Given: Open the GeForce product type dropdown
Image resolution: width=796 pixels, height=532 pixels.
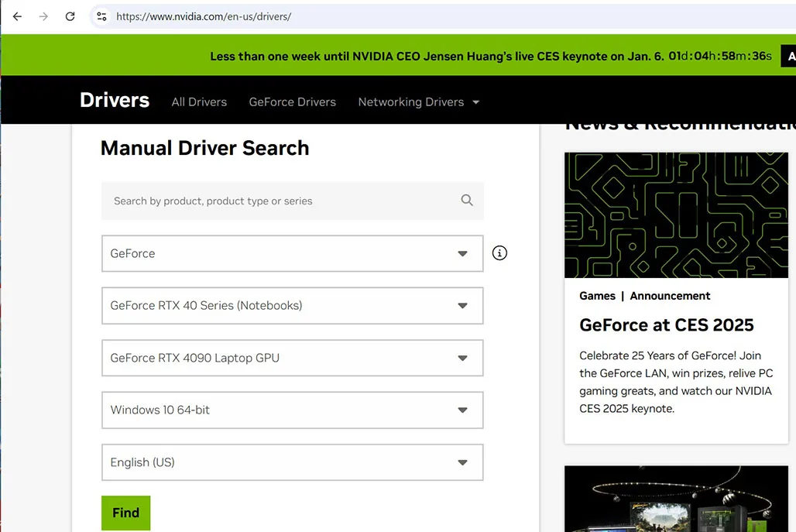Looking at the screenshot, I should 293,253.
